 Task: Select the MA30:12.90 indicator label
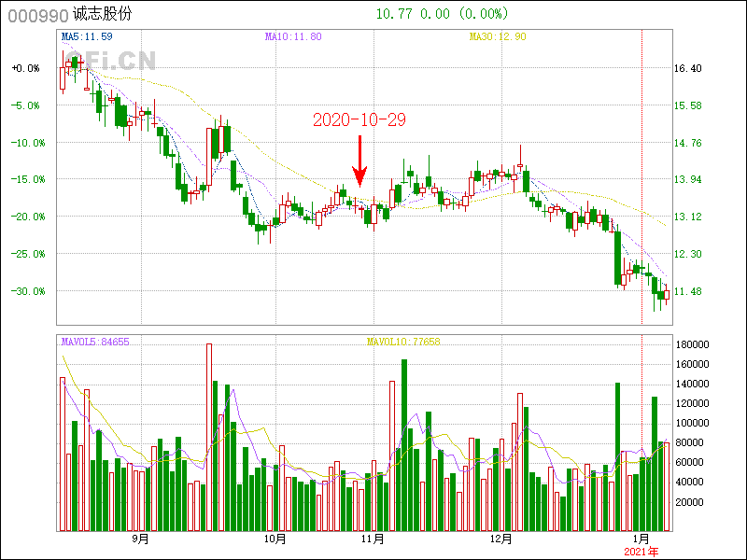498,36
